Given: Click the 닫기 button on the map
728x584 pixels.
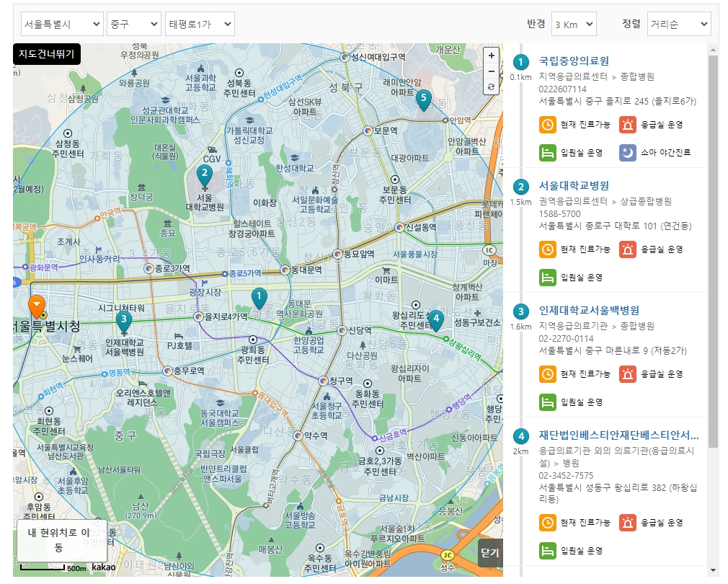Looking at the screenshot, I should [x=490, y=552].
